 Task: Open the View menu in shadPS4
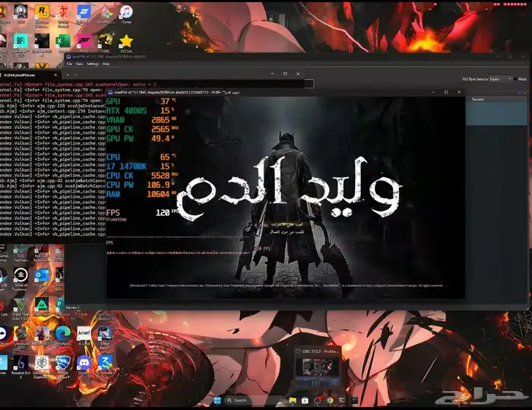click(x=79, y=64)
